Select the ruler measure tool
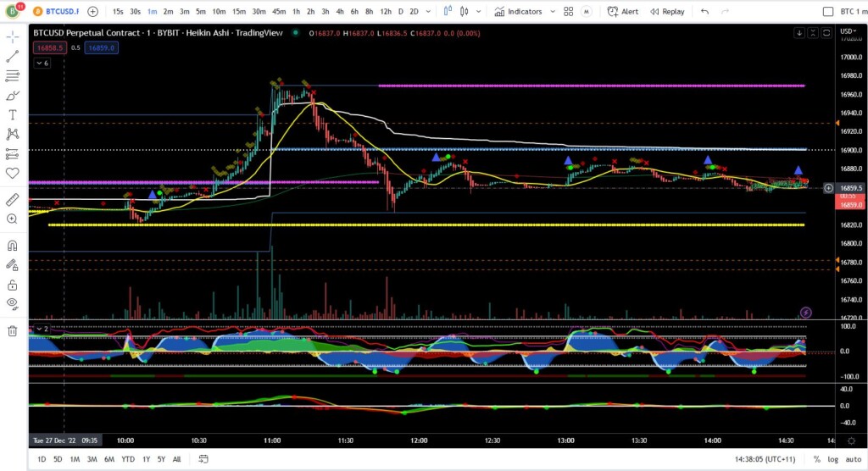 [x=13, y=200]
